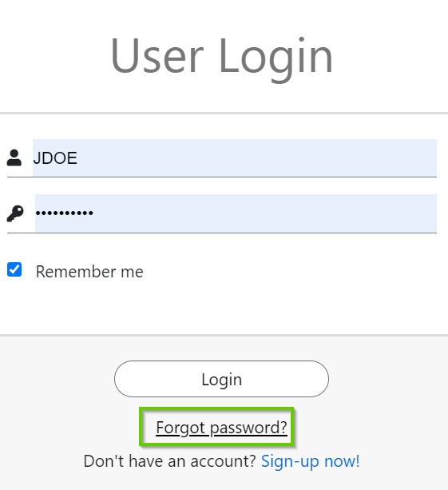Click the key icon beside password
The width and height of the screenshot is (448, 490).
coord(15,213)
